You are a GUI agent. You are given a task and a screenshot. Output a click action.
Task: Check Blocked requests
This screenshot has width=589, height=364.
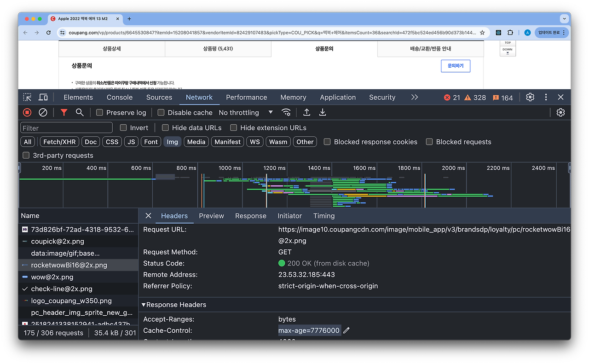click(429, 142)
